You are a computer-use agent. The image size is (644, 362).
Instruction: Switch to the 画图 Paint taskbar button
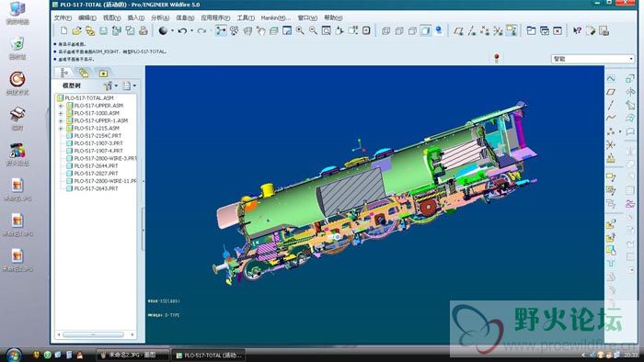[132, 355]
